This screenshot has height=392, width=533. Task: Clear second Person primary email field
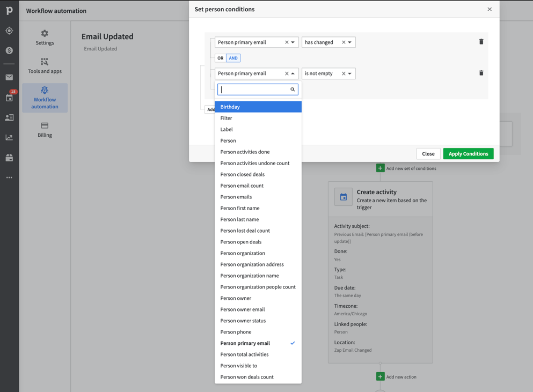tap(287, 73)
